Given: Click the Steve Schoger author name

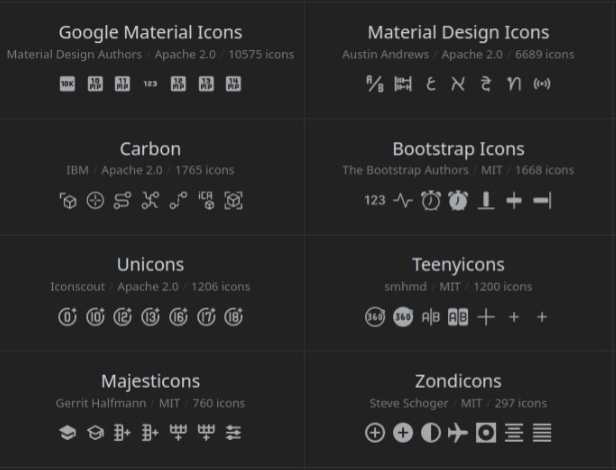Looking at the screenshot, I should point(409,403).
